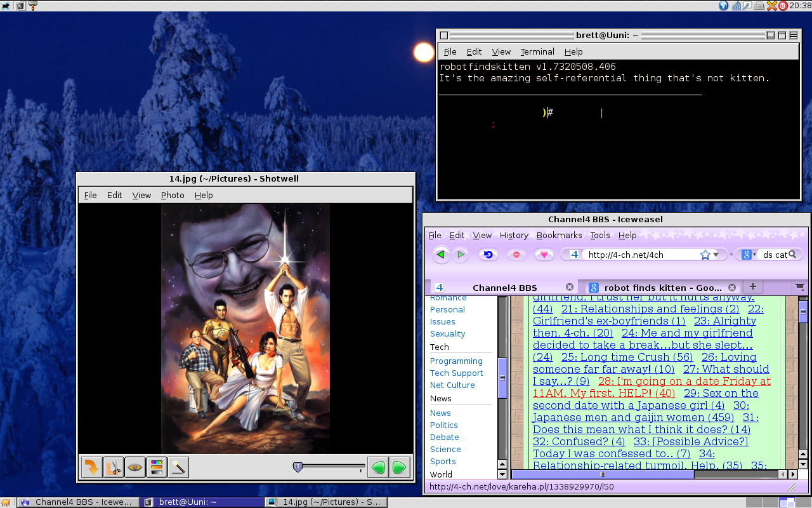Reload the page in Iceweasel
The image size is (812, 508).
tap(488, 255)
